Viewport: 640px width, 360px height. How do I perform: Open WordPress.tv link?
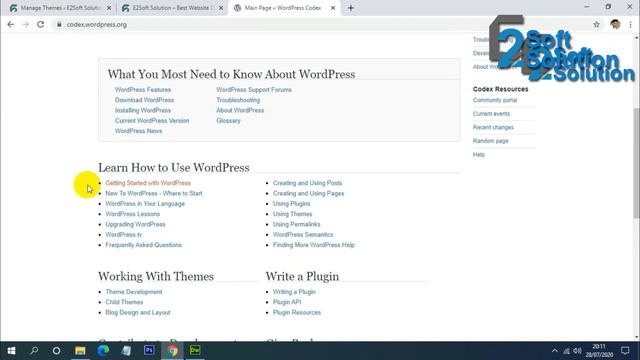(x=124, y=235)
